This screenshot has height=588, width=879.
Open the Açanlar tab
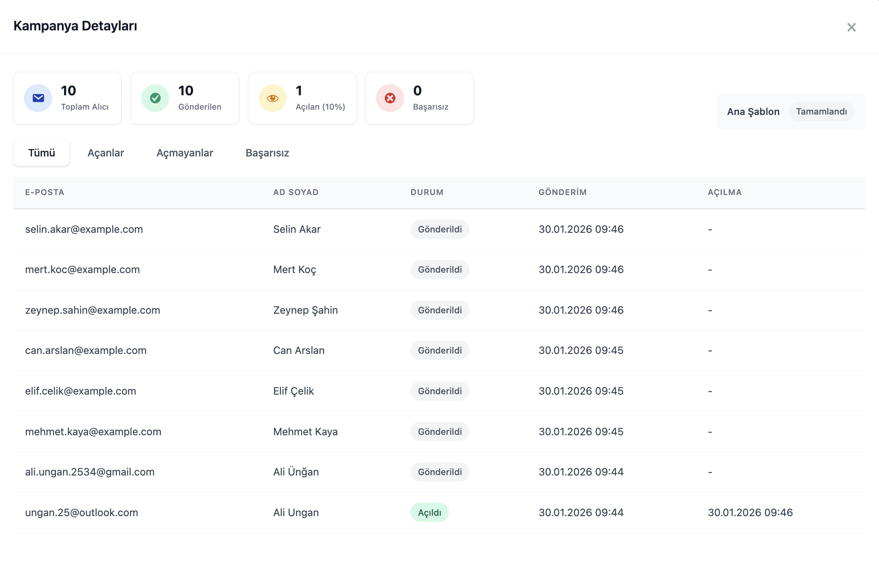(106, 153)
